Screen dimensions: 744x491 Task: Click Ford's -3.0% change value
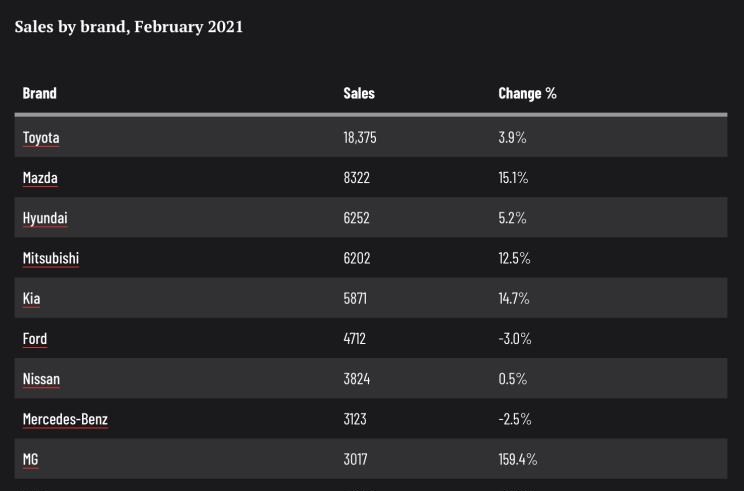point(515,339)
